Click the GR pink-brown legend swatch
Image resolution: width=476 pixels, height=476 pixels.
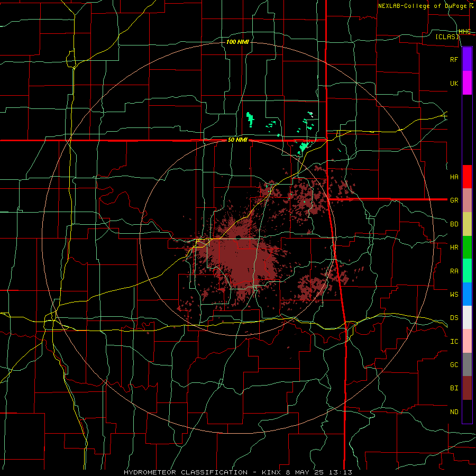coord(467,200)
